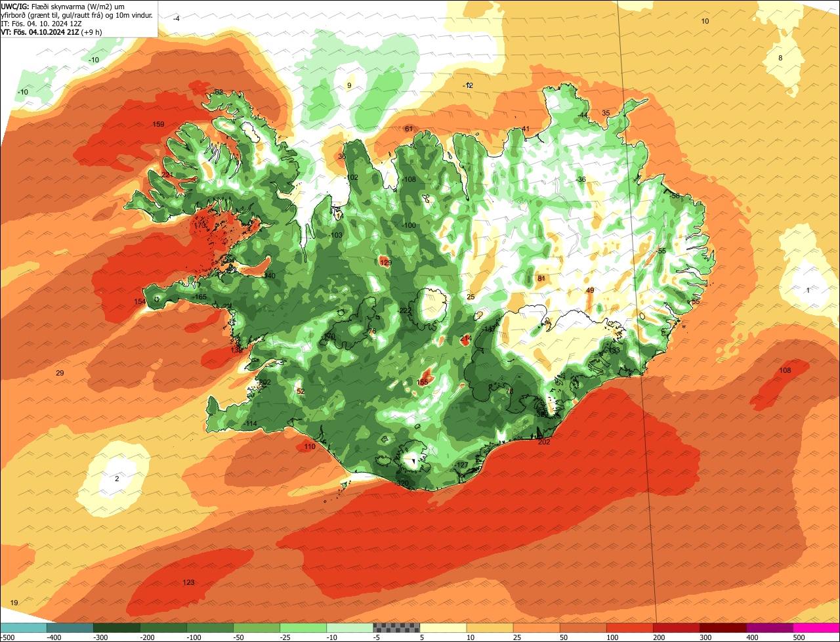Click the map value '81' in the eastern highlands
The height and width of the screenshot is (642, 840).
(x=541, y=278)
